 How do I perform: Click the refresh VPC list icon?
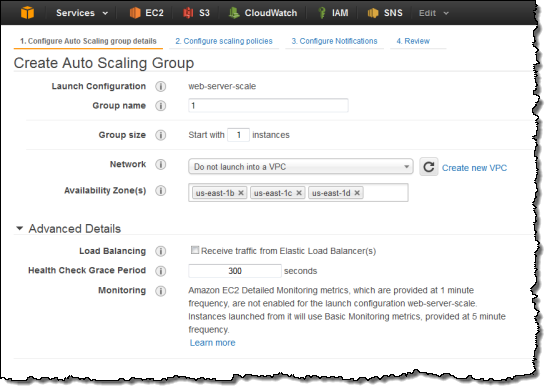tap(429, 167)
